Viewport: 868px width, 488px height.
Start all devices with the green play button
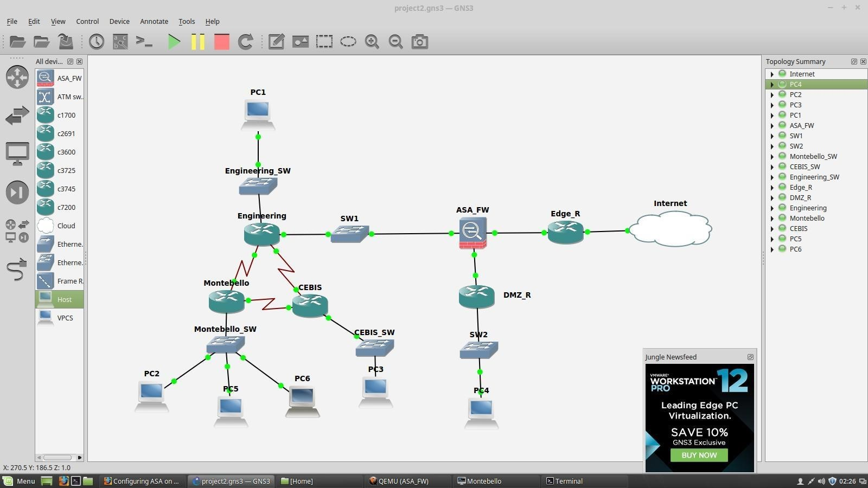click(174, 41)
